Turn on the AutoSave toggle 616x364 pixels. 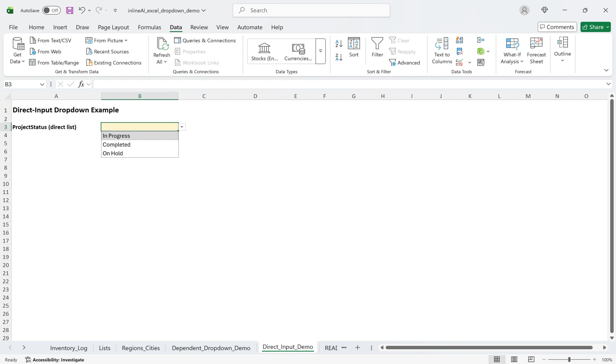point(51,10)
